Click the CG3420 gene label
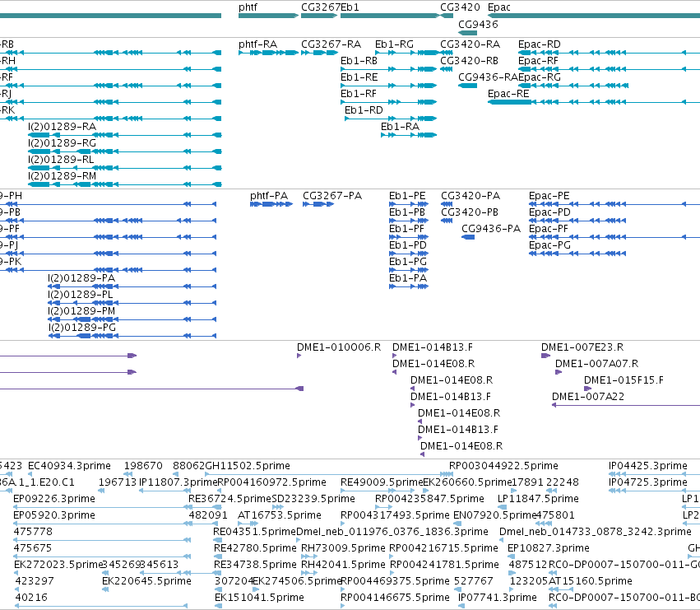This screenshot has height=610, width=700. click(x=460, y=7)
